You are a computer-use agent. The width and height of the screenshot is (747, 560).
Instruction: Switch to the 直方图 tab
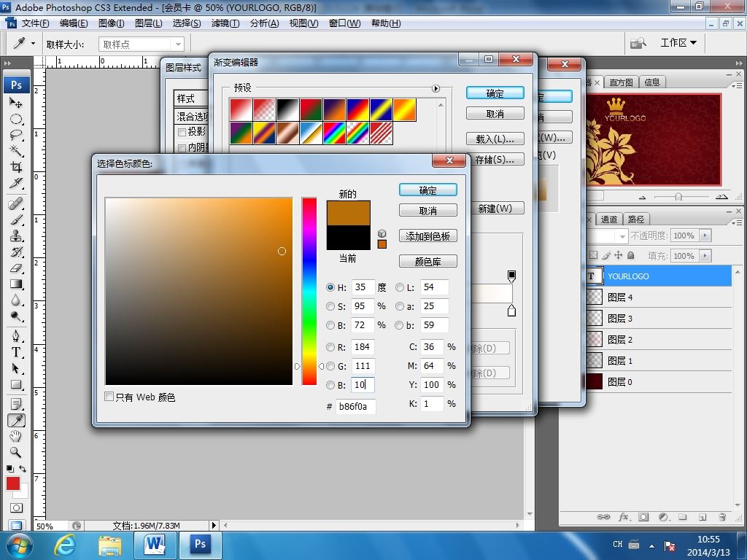click(621, 82)
